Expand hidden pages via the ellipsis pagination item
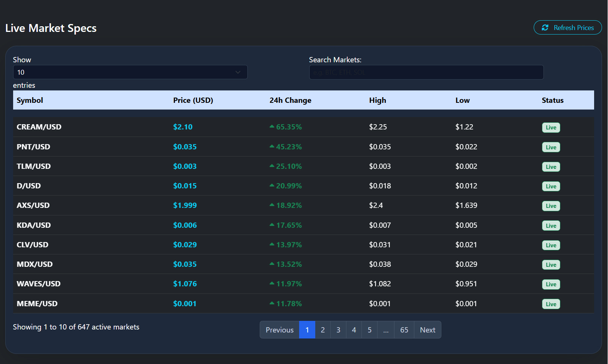 (385, 329)
